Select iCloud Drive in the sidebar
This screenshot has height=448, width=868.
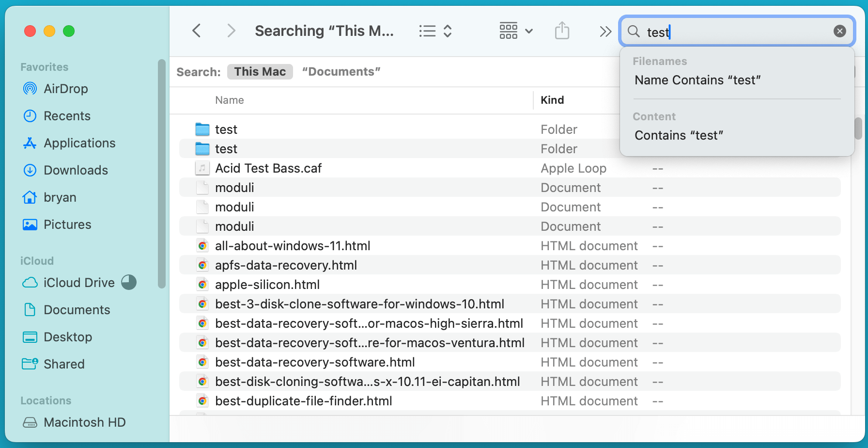point(79,283)
